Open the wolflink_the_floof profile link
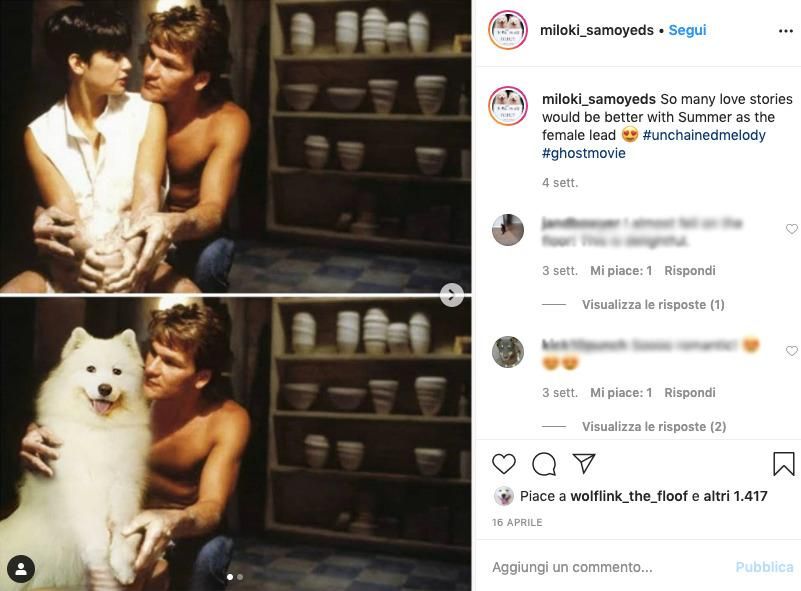The height and width of the screenshot is (591, 801). [x=629, y=496]
